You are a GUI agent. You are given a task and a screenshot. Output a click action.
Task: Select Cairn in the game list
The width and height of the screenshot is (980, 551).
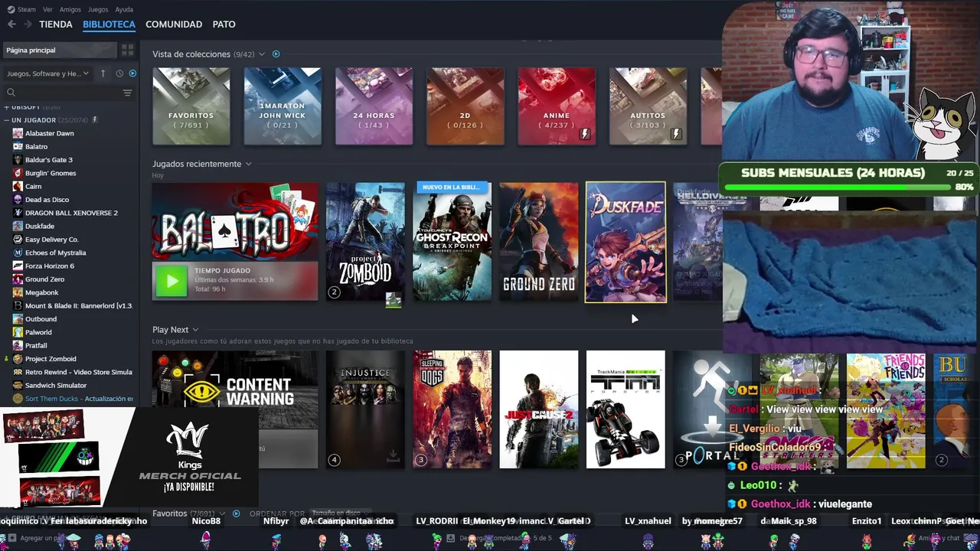[x=34, y=187]
